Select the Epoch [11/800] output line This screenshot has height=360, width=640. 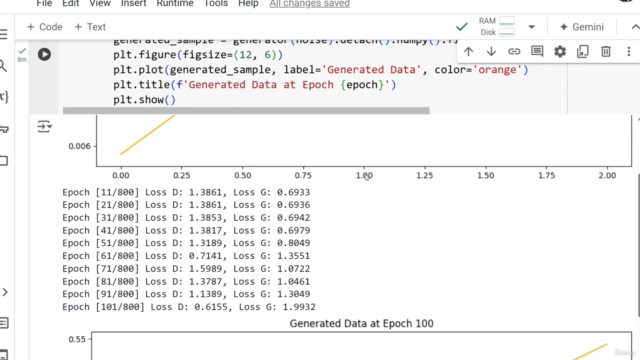click(x=186, y=192)
